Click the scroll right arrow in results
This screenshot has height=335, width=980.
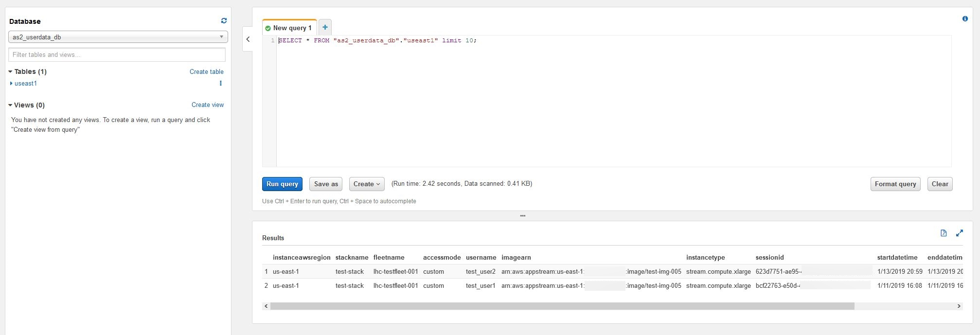(x=959, y=306)
